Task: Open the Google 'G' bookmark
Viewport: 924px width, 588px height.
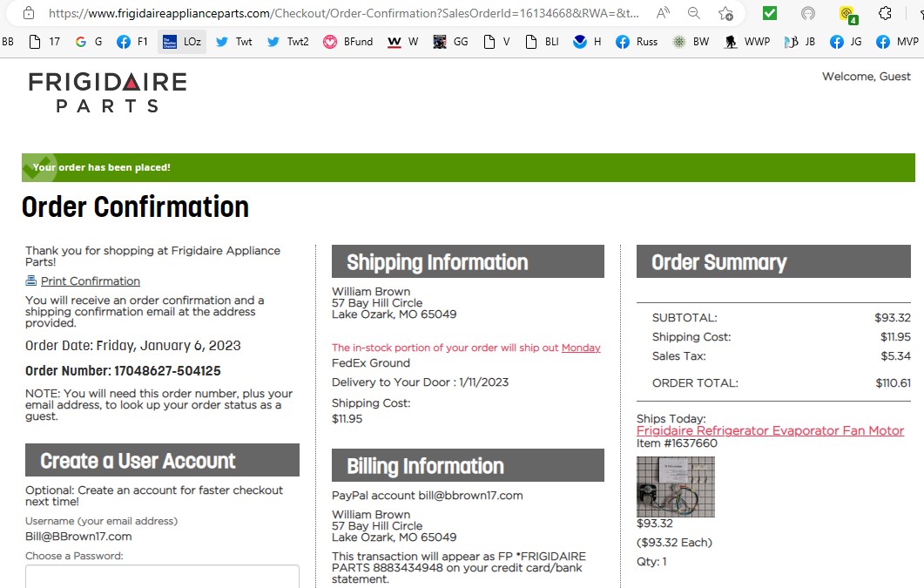Action: [89, 42]
